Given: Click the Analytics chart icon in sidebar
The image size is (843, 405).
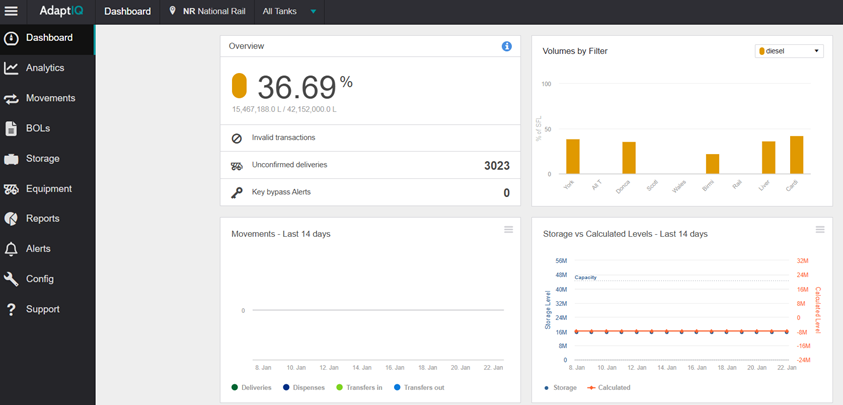Looking at the screenshot, I should (x=11, y=68).
